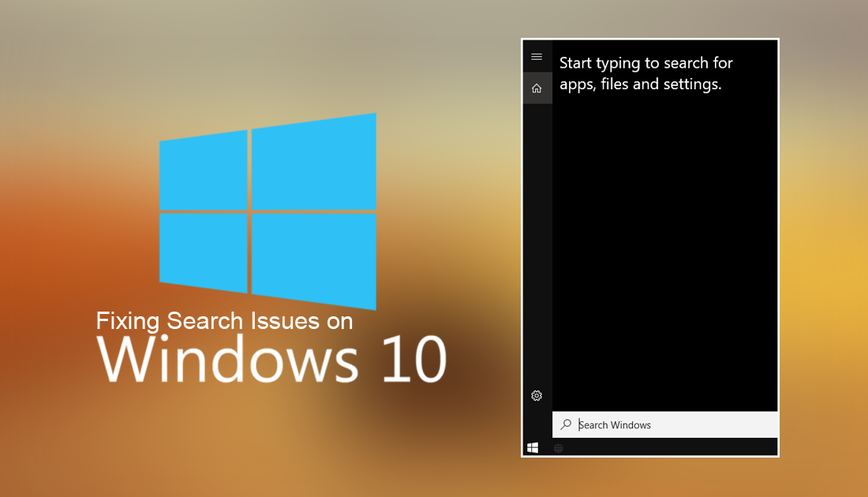This screenshot has height=497, width=868.
Task: Click the magnifier icon in search box
Action: click(566, 424)
